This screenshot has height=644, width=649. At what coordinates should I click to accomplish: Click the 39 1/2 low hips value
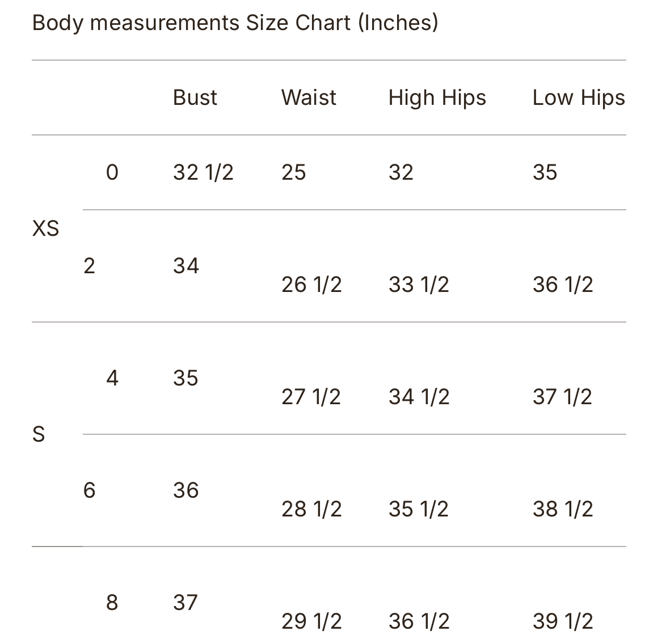click(x=563, y=621)
